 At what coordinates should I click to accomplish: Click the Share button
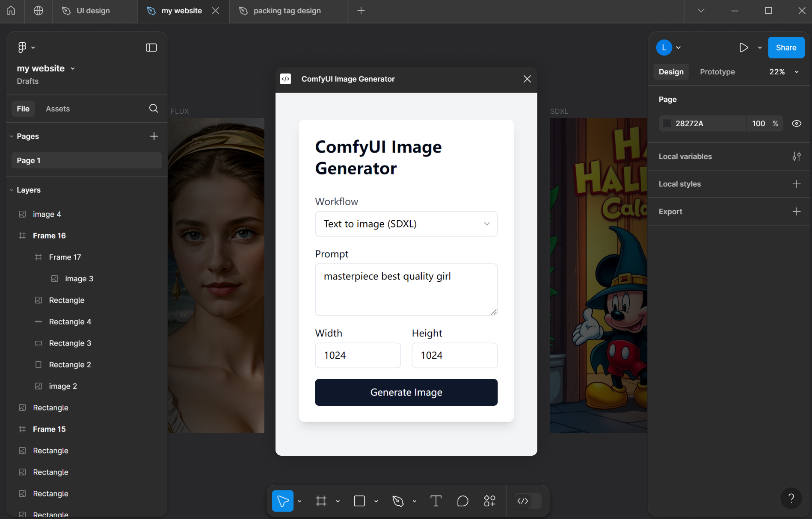pos(785,47)
